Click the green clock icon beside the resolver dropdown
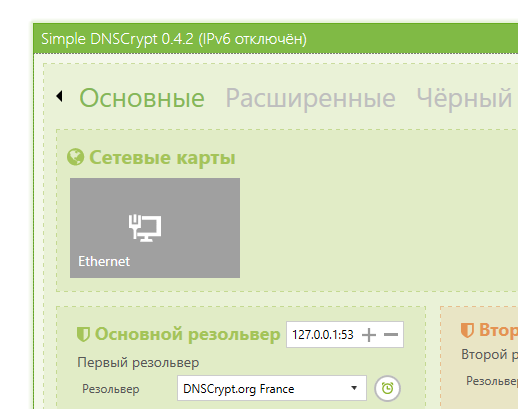The width and height of the screenshot is (518, 409). [x=387, y=388]
